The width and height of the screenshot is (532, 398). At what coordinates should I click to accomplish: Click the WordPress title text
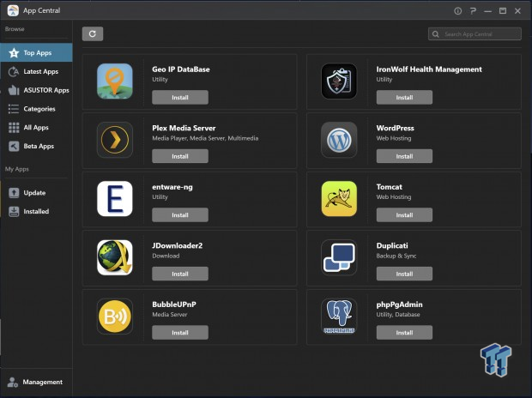[x=395, y=128]
